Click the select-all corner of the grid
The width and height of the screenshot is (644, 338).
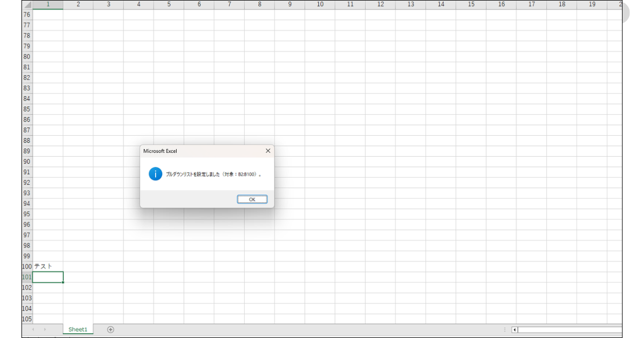coord(27,5)
